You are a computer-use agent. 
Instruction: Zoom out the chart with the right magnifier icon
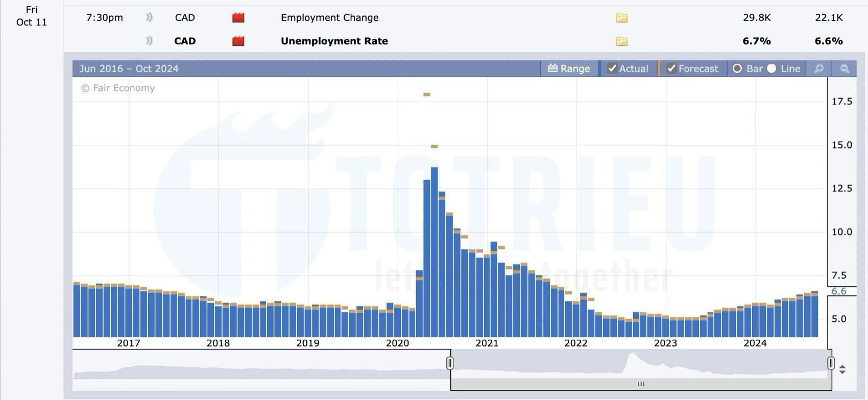[x=845, y=68]
